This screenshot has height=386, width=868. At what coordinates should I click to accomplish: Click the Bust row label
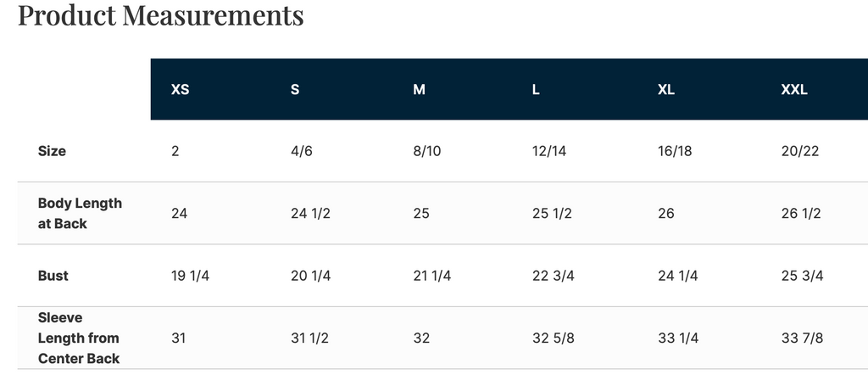point(53,276)
